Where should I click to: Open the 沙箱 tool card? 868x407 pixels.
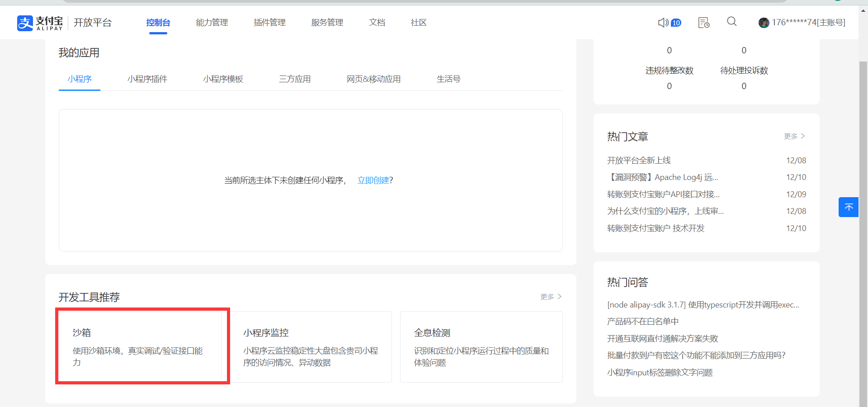[140, 347]
